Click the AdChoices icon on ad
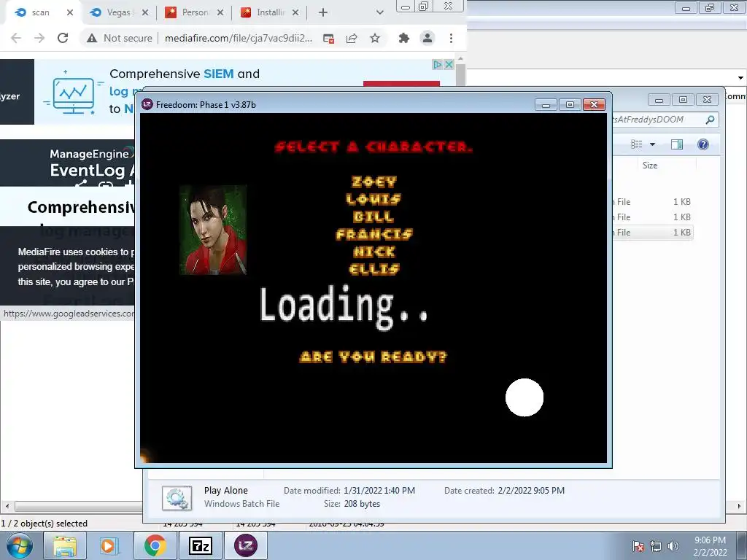 tap(438, 64)
